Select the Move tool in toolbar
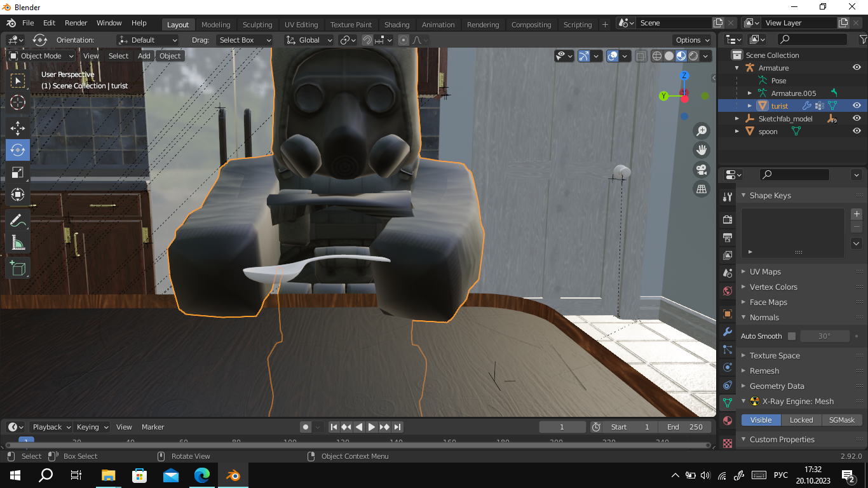Screen dimensions: 868x488 [x=18, y=128]
